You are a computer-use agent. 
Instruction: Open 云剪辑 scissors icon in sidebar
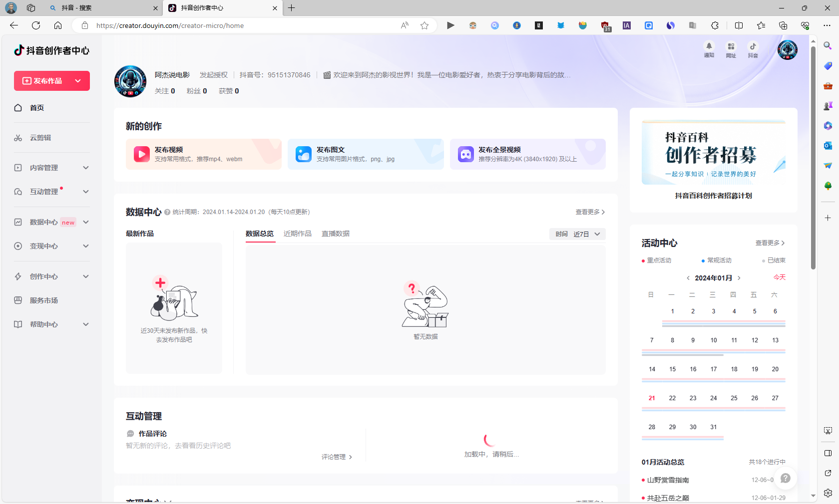[18, 138]
